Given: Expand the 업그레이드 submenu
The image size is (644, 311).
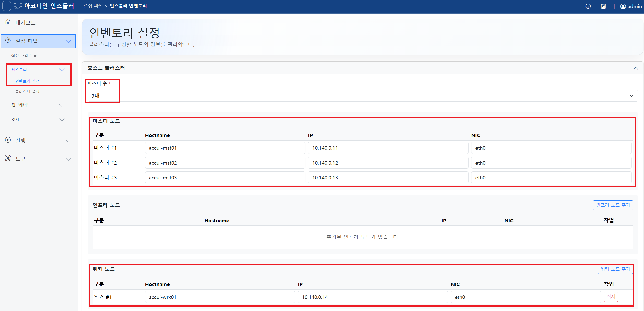Looking at the screenshot, I should (62, 105).
